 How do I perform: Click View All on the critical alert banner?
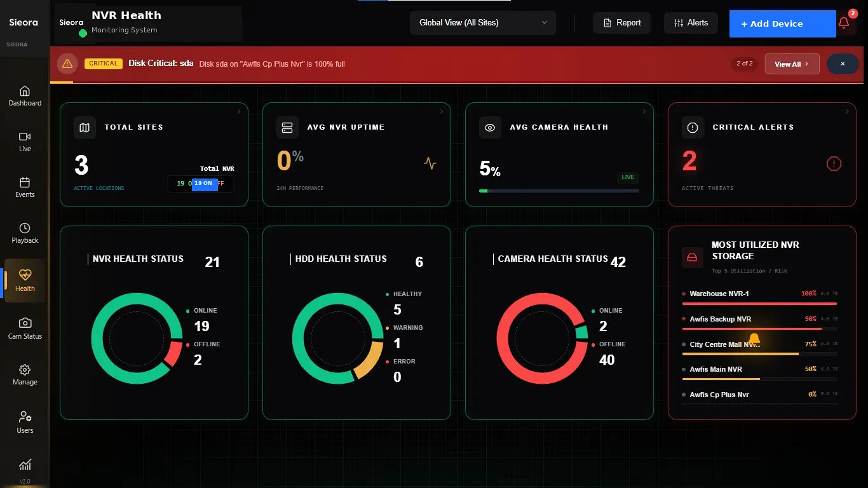coord(791,64)
